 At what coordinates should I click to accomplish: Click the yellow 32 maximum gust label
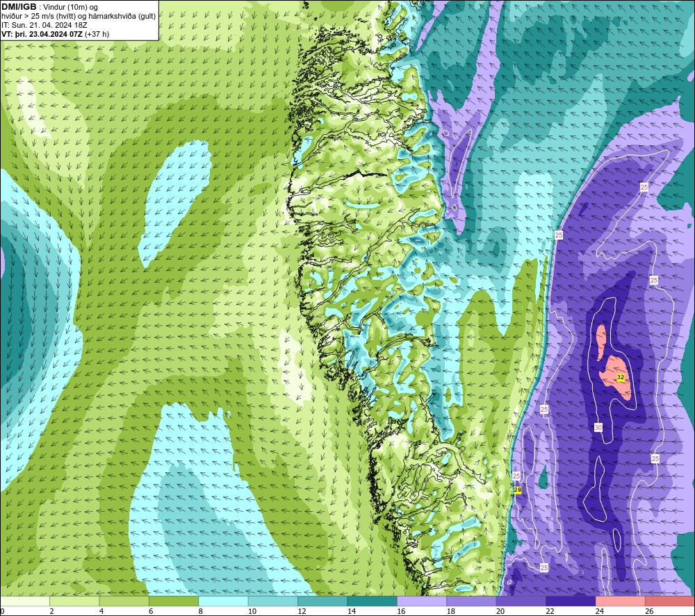[621, 377]
